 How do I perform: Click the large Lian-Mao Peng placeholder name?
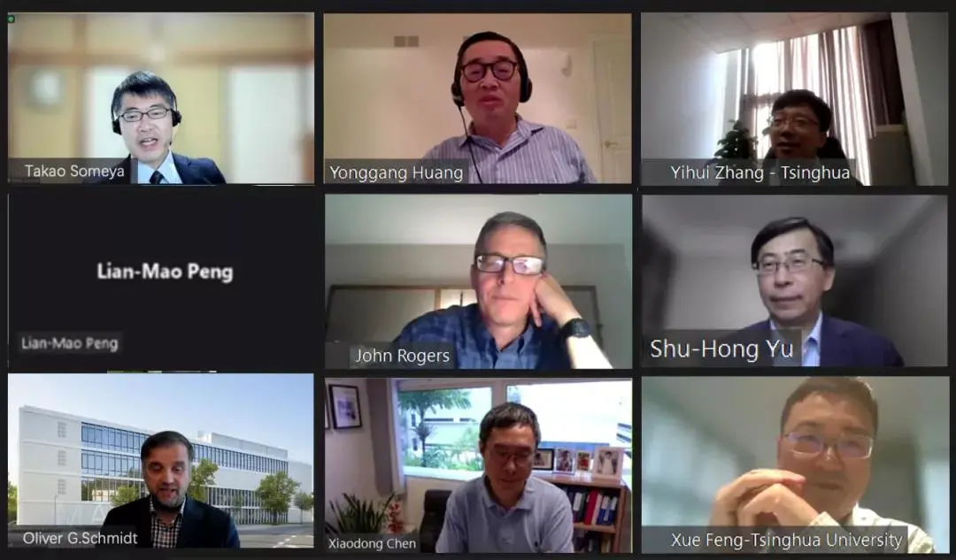(165, 272)
